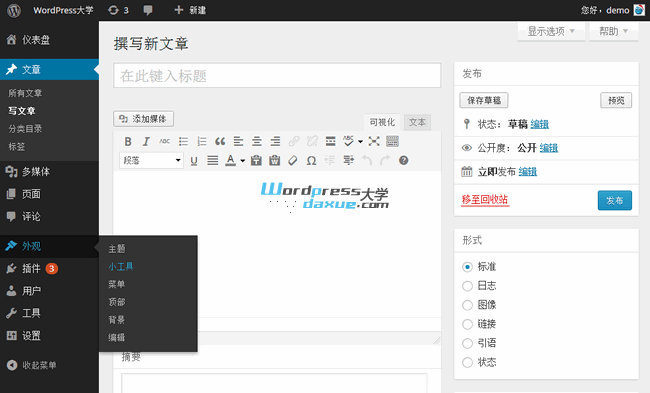Open 顶部 in the 外观 submenu

(x=117, y=302)
